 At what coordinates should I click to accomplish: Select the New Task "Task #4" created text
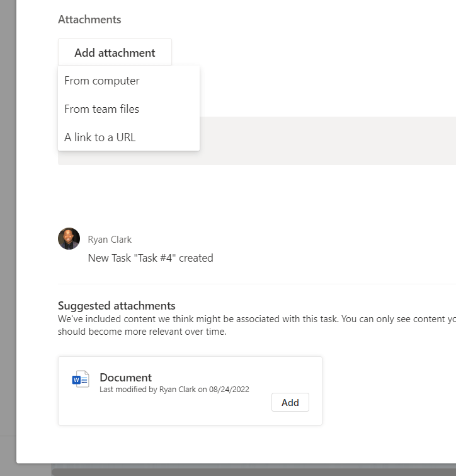click(x=151, y=258)
